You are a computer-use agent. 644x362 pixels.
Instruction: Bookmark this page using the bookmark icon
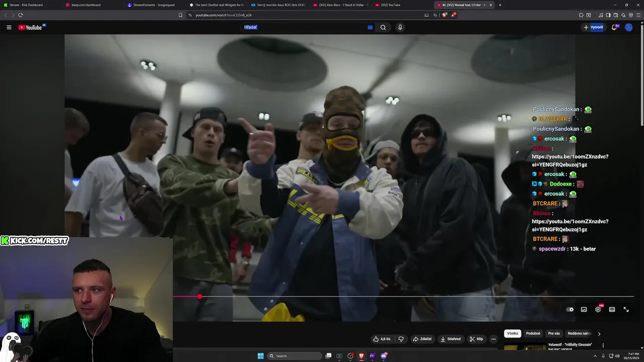point(180,15)
